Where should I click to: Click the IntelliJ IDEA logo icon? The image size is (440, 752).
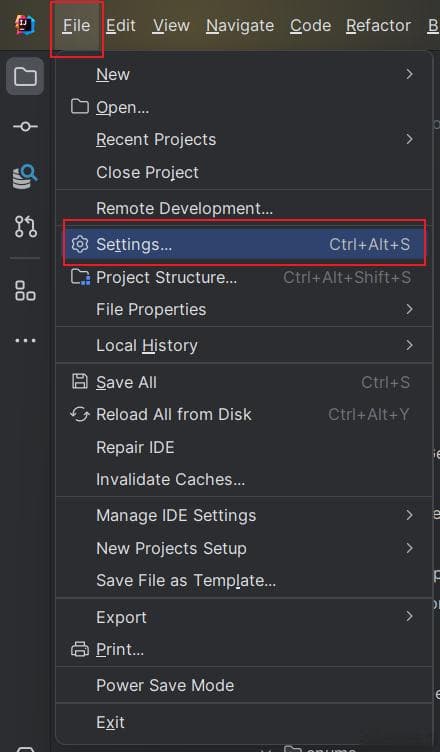(x=25, y=25)
